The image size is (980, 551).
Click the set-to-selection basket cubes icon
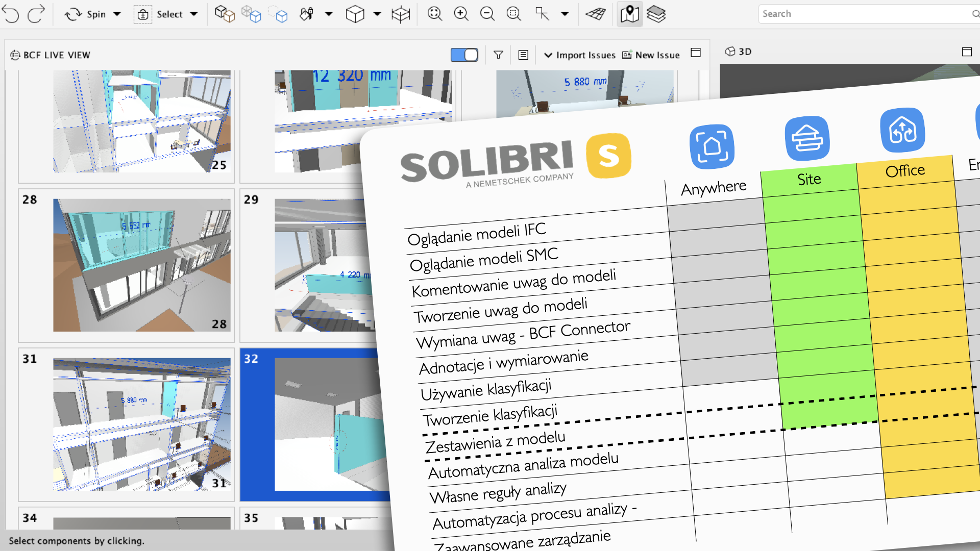(225, 14)
